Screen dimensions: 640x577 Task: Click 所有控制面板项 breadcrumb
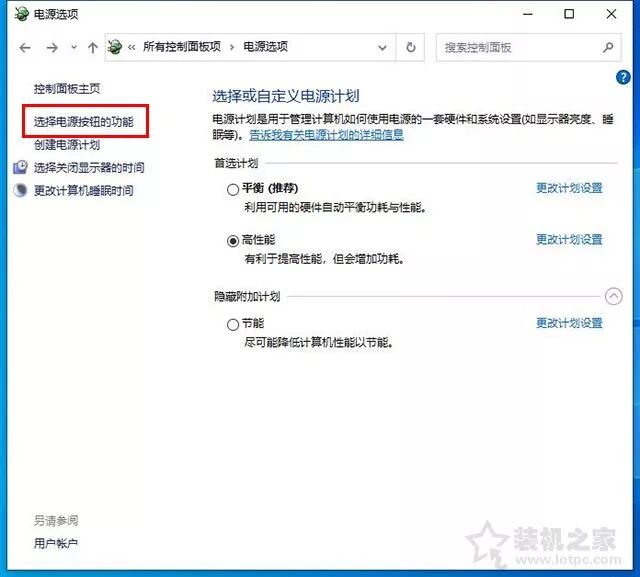[182, 47]
